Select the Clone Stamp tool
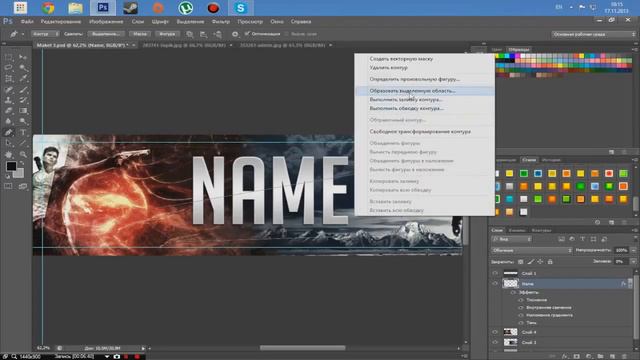 pyautogui.click(x=9, y=100)
